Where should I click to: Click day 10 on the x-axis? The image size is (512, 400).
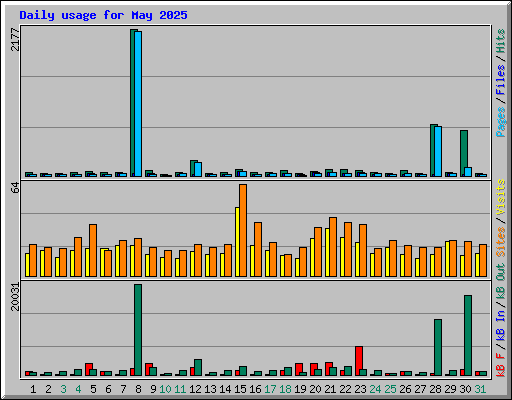165,389
